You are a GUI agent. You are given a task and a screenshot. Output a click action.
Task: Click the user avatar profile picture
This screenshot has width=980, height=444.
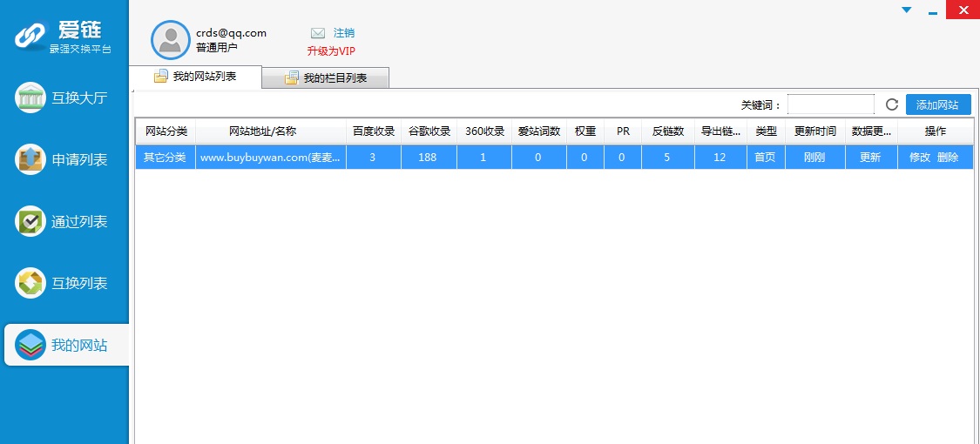(171, 40)
